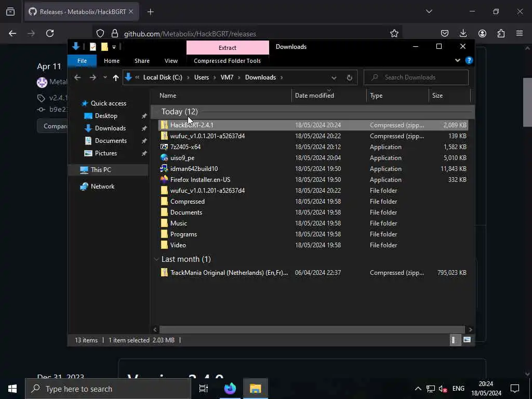Image resolution: width=532 pixels, height=399 pixels.
Task: Click the tracking protection shield icon
Action: 100,33
